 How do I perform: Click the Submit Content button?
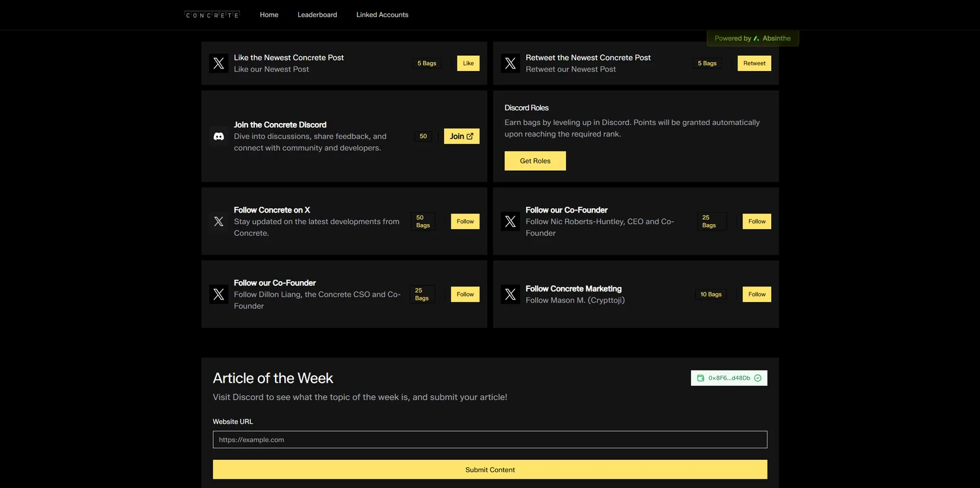click(x=490, y=470)
